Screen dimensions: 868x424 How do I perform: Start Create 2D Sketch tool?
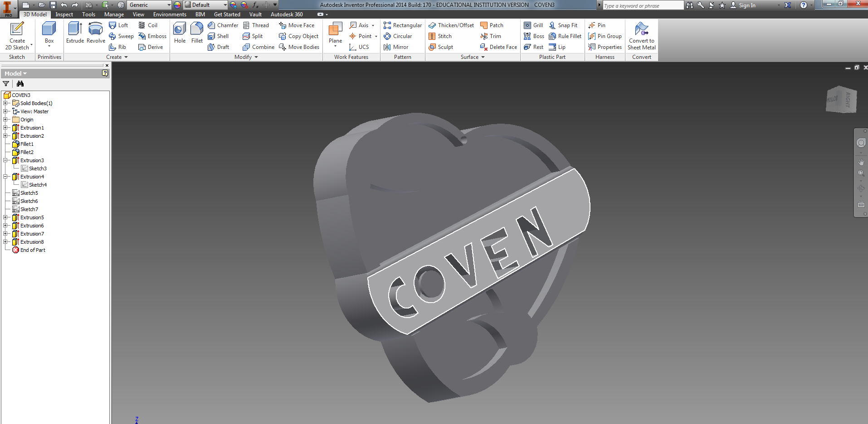(17, 36)
